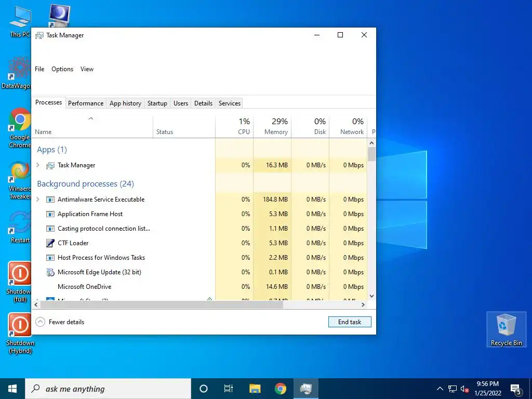Sort by the Status column header
532x399 pixels.
click(184, 127)
